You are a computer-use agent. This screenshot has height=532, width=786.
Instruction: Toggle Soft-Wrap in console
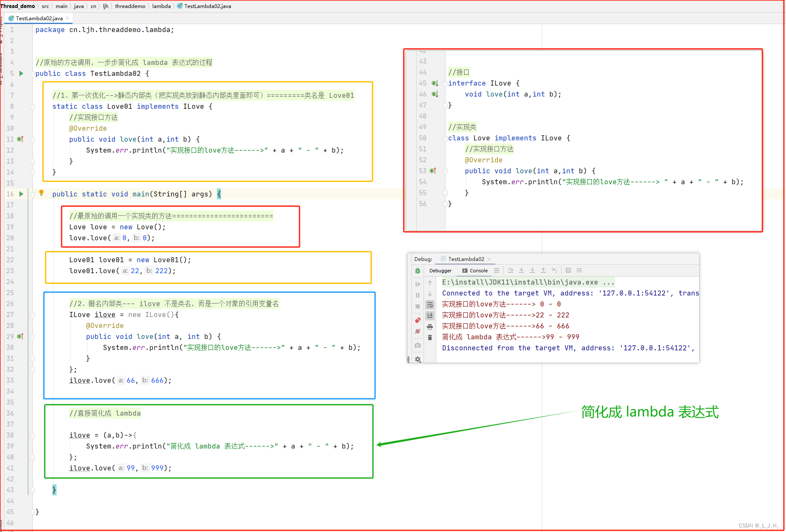[x=430, y=305]
